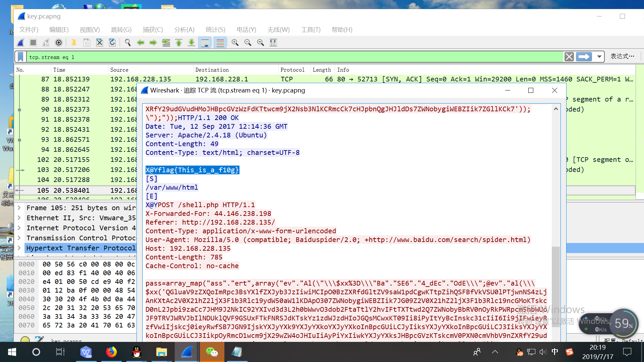The height and width of the screenshot is (362, 644).
Task: Toggle packet colorization rules button
Action: click(x=220, y=43)
